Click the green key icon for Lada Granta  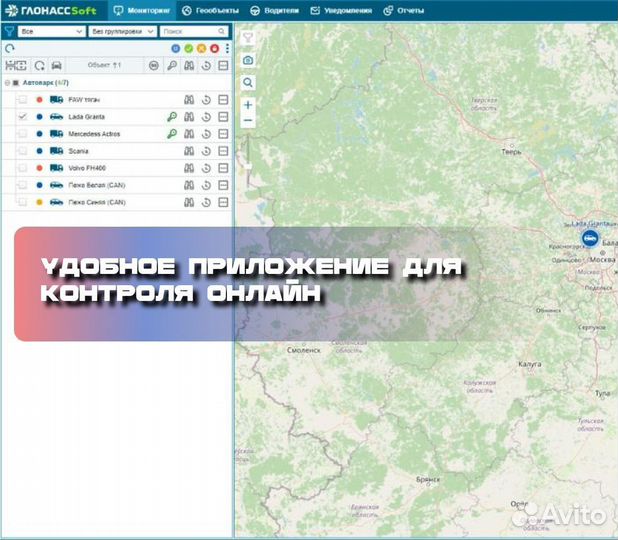[x=172, y=117]
